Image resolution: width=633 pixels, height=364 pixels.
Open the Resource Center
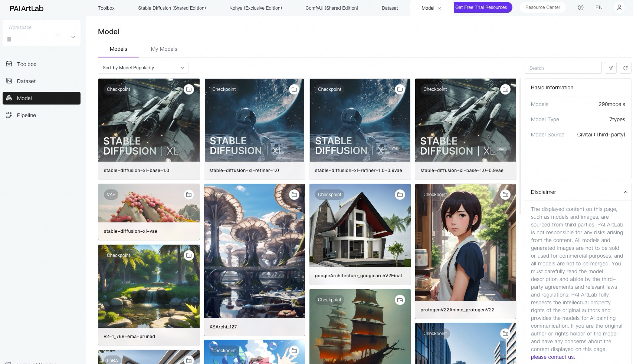pyautogui.click(x=543, y=7)
